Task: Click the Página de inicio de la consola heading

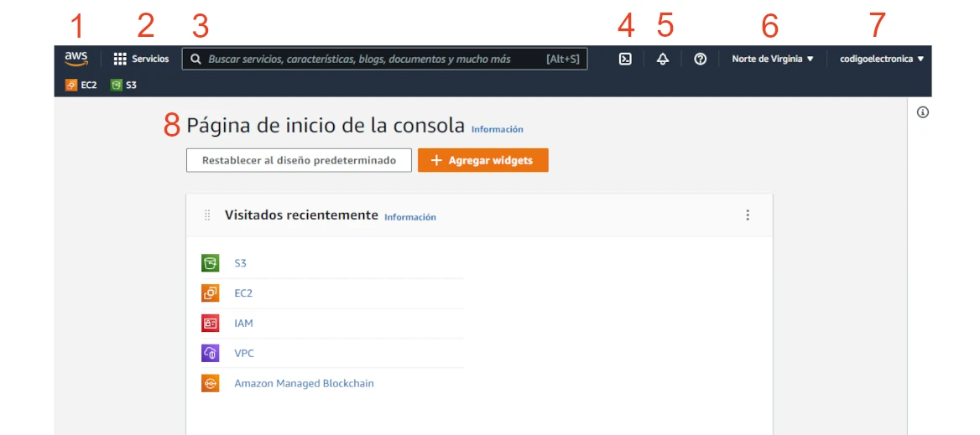Action: point(326,126)
